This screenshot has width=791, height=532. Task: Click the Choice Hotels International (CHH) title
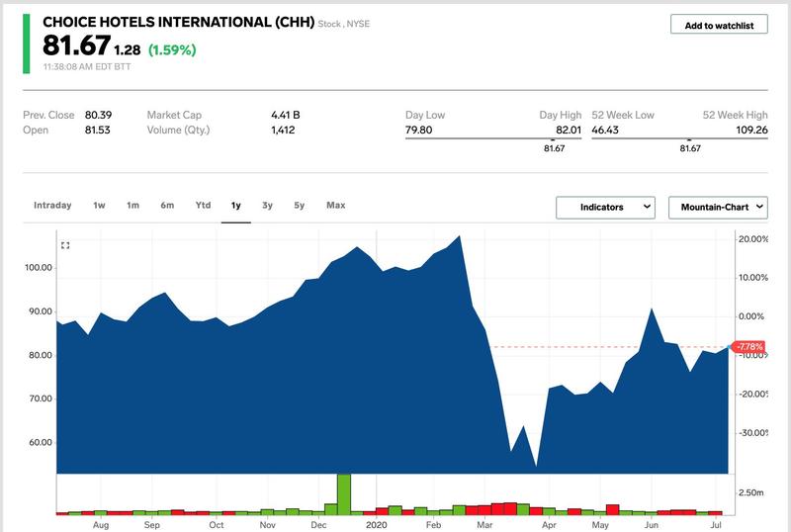click(x=179, y=22)
